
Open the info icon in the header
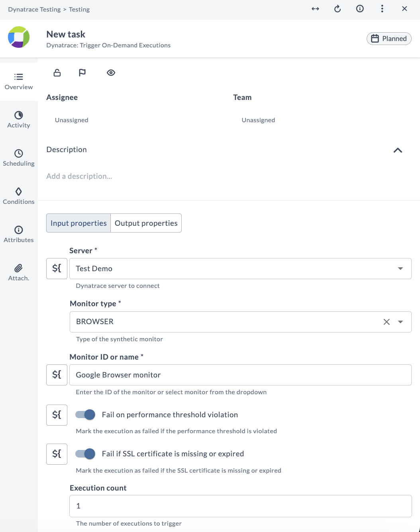pos(360,9)
